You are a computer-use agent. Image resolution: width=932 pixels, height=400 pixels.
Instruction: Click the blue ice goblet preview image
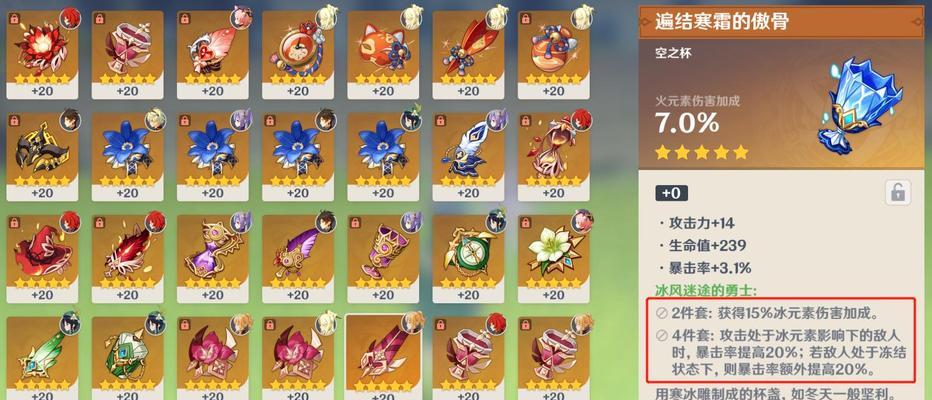[x=859, y=105]
